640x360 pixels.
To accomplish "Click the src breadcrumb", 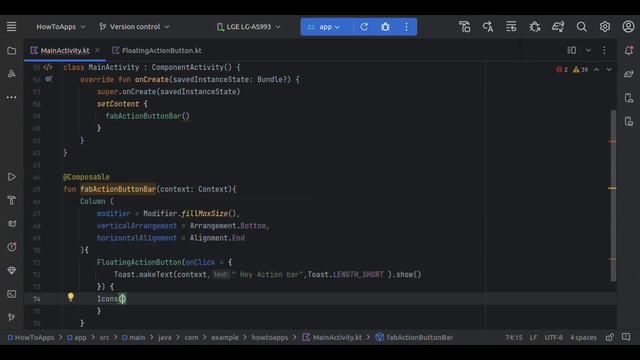I will tap(104, 338).
